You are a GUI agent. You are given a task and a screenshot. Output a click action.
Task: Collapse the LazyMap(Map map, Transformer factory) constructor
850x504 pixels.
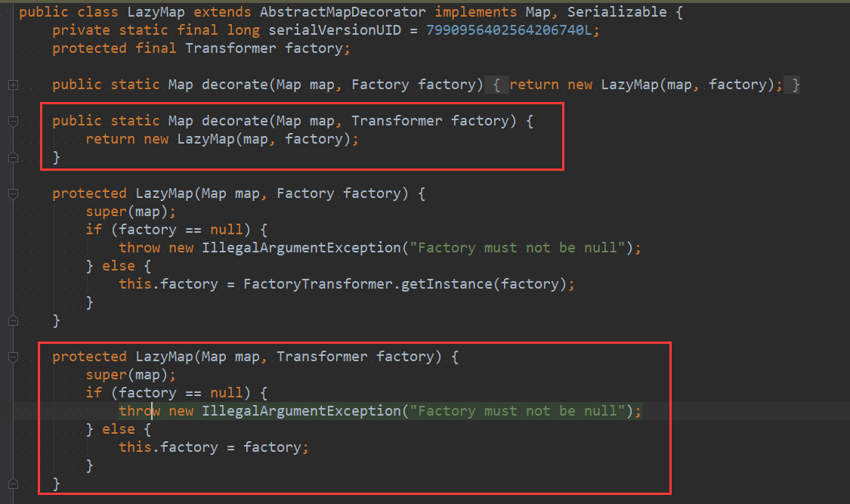tap(13, 357)
